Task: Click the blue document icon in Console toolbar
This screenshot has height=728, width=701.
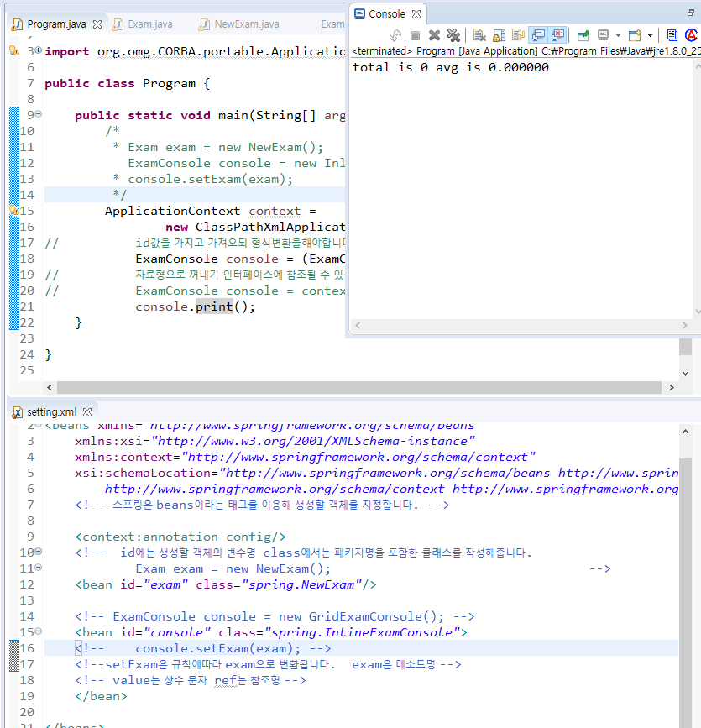Action: [x=672, y=35]
